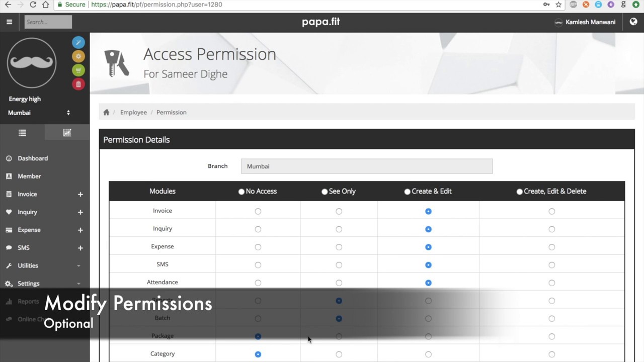
Task: Click the Branch Mumbai field
Action: [x=366, y=166]
